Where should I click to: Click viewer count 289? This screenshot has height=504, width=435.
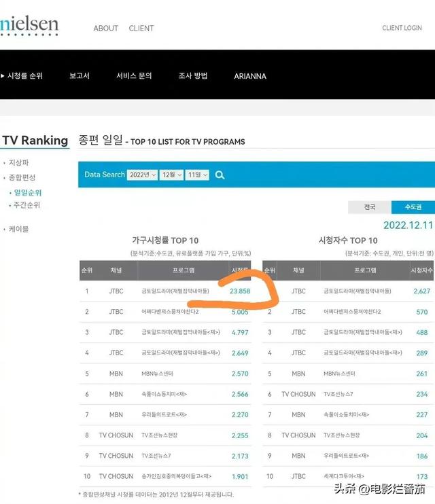422,353
